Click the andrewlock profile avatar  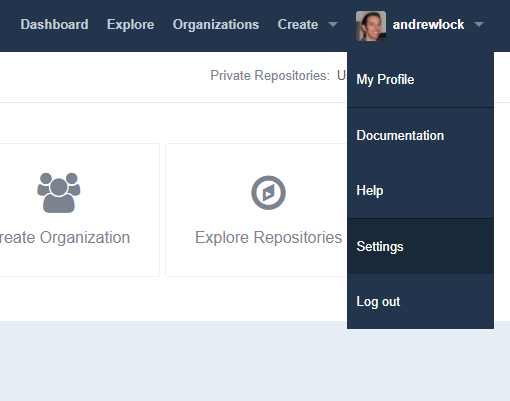(x=371, y=26)
